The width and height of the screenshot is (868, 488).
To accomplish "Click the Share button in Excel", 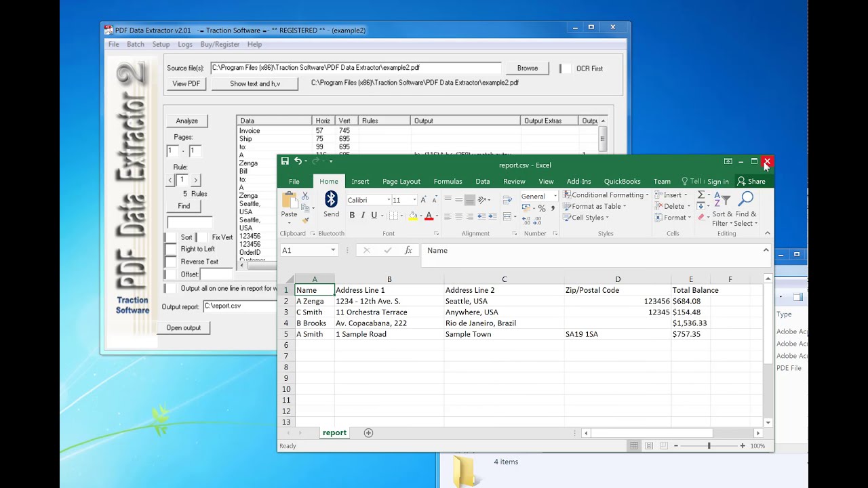I will tap(751, 182).
